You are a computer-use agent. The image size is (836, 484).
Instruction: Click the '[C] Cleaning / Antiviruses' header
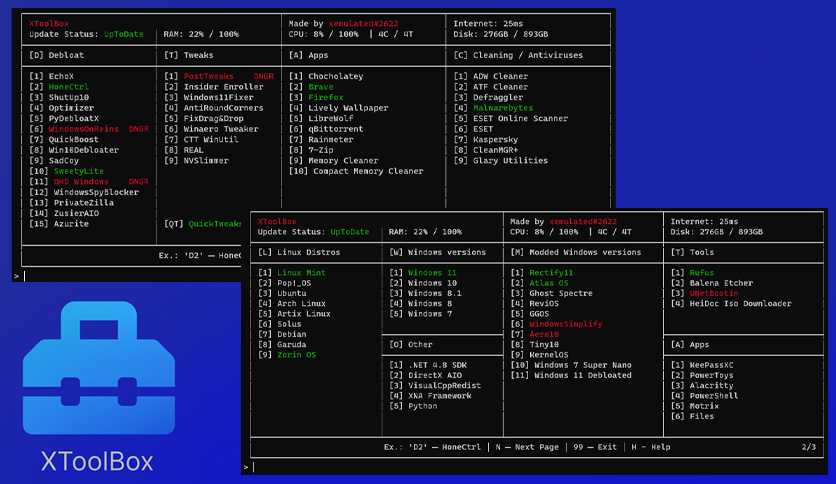click(518, 55)
